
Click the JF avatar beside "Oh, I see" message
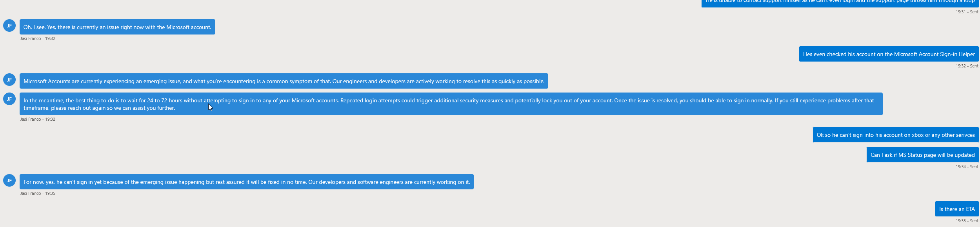click(x=9, y=26)
